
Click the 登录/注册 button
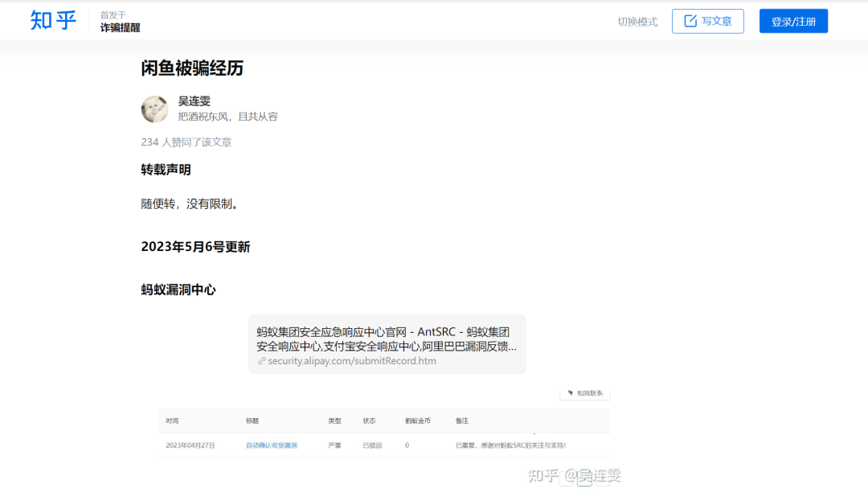coord(793,21)
